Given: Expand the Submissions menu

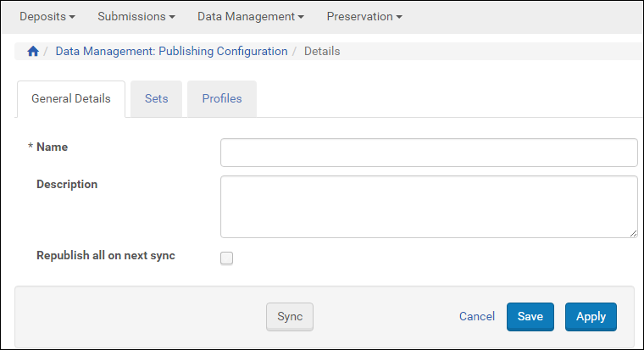Looking at the screenshot, I should (136, 16).
